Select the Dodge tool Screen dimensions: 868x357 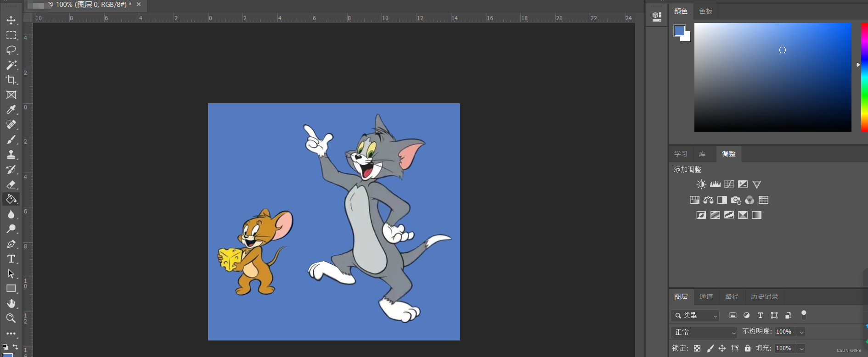tap(11, 229)
